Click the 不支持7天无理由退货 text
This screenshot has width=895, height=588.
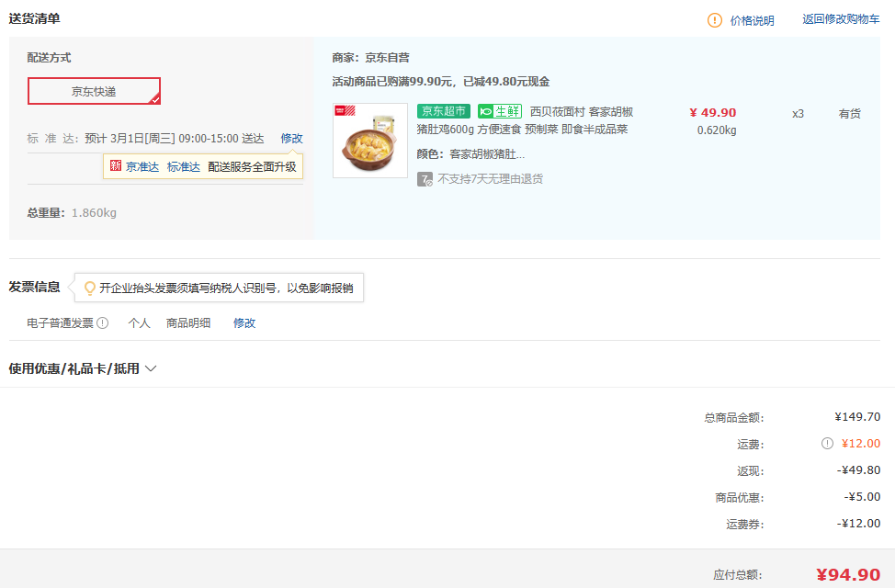[491, 179]
